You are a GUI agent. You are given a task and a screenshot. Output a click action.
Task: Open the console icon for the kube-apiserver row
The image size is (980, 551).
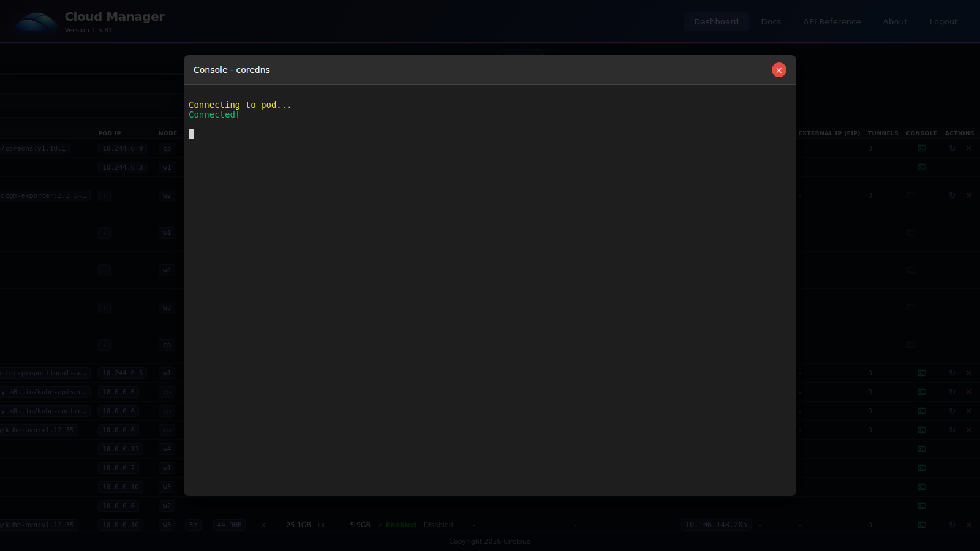(x=921, y=392)
